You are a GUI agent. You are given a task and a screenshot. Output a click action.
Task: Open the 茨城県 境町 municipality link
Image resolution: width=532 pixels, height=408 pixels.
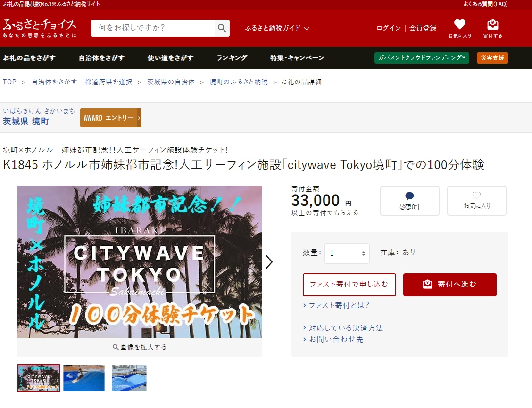[26, 121]
